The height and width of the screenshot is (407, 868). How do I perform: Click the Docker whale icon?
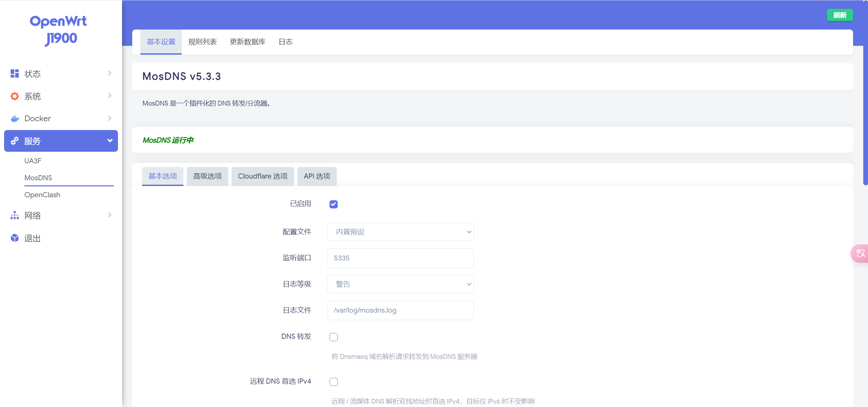point(15,118)
